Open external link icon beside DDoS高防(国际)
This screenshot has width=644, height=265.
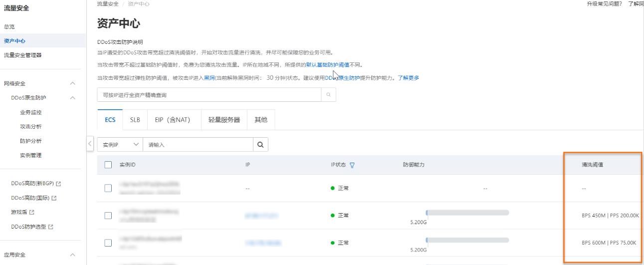click(x=53, y=198)
